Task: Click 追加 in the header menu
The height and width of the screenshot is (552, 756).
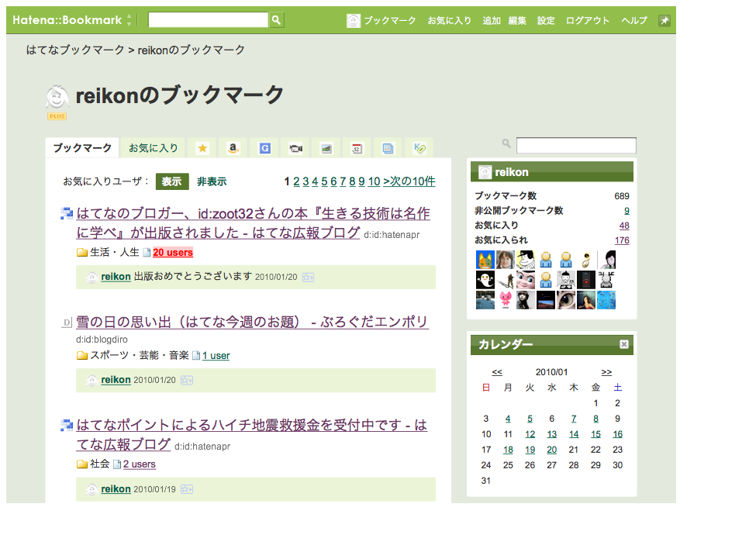Action: coord(492,20)
